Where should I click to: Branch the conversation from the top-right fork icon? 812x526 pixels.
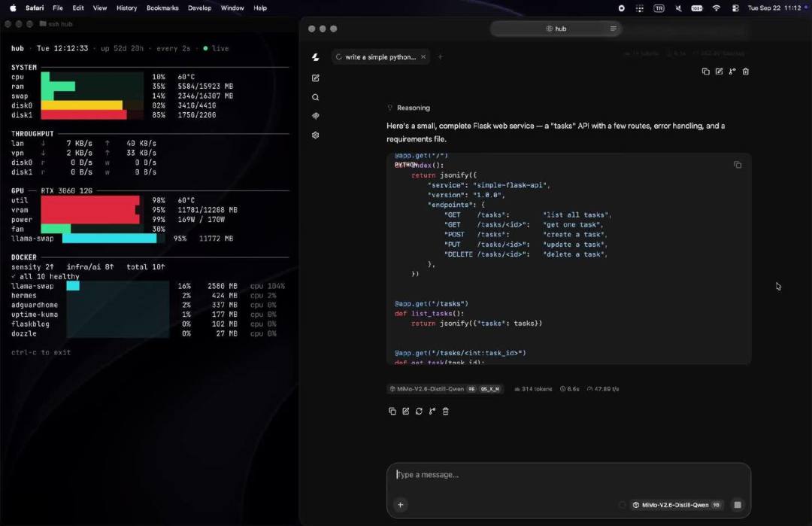point(732,71)
